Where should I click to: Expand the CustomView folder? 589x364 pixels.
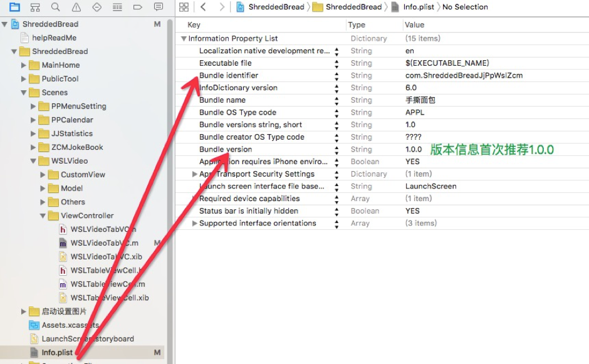(x=43, y=175)
